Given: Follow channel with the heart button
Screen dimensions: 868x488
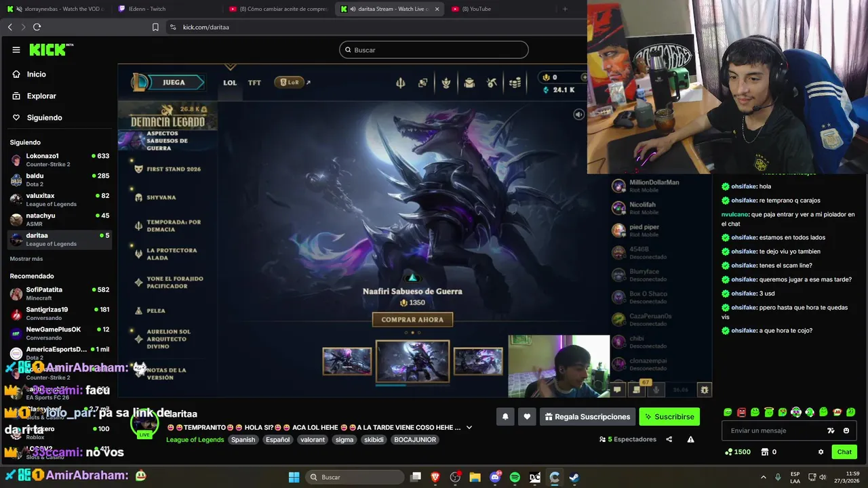Looking at the screenshot, I should point(527,417).
